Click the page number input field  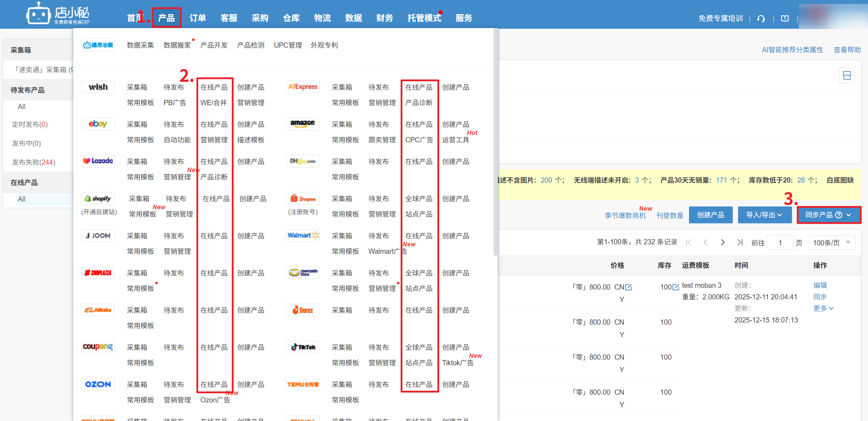pos(780,243)
